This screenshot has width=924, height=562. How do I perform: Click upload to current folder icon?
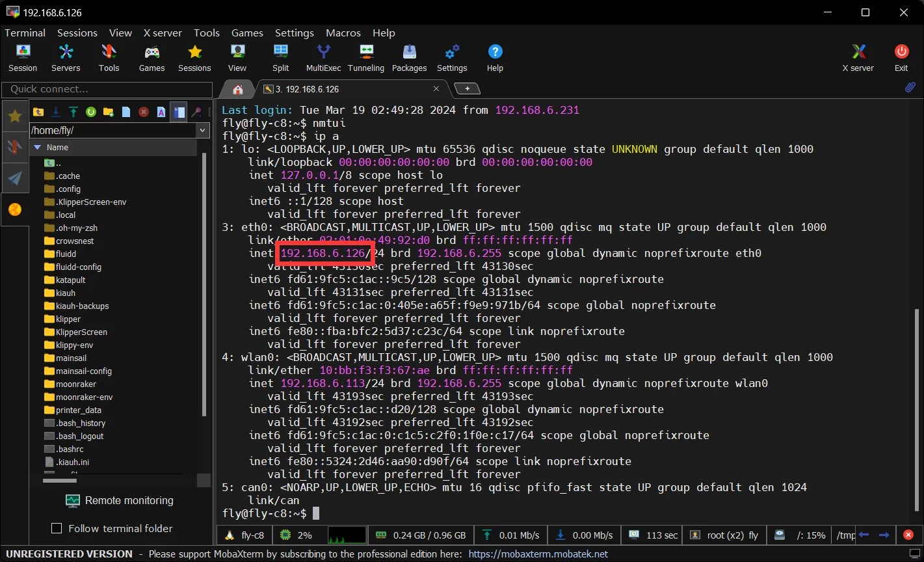(x=73, y=113)
